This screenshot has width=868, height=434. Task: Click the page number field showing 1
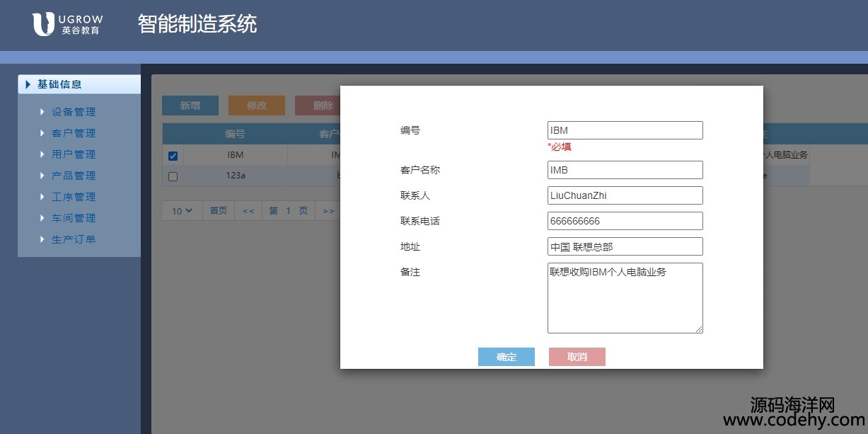[x=289, y=211]
